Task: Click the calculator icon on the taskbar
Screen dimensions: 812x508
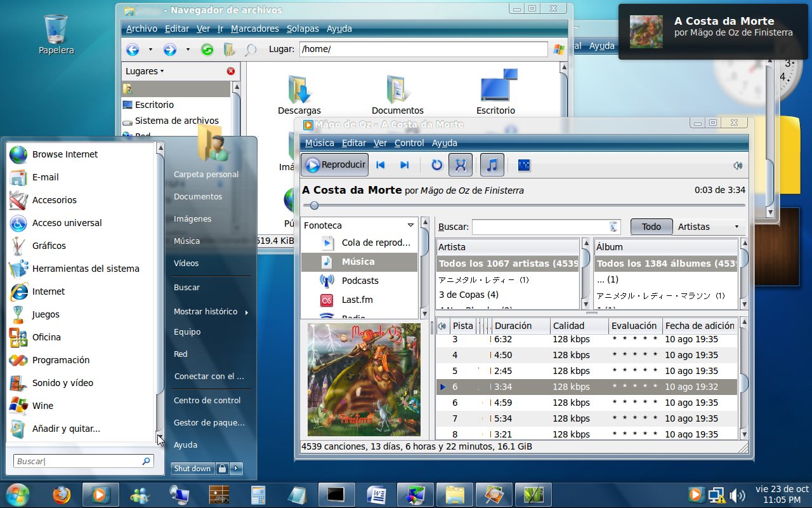Action: tap(258, 494)
